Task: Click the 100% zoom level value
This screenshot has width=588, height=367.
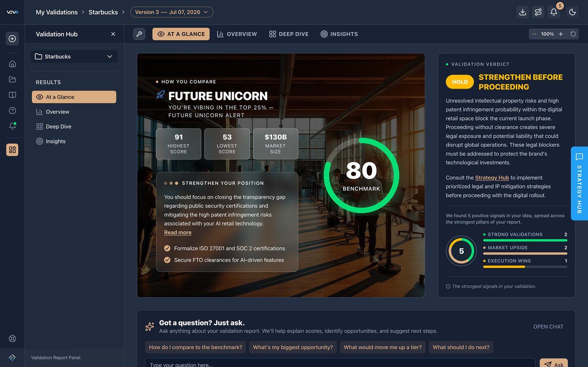Action: [x=547, y=34]
